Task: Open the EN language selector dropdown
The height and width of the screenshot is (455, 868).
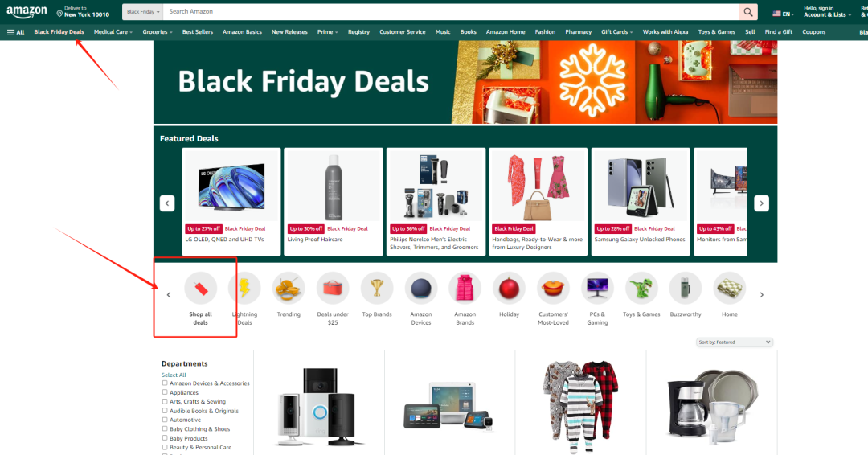Action: pos(783,14)
